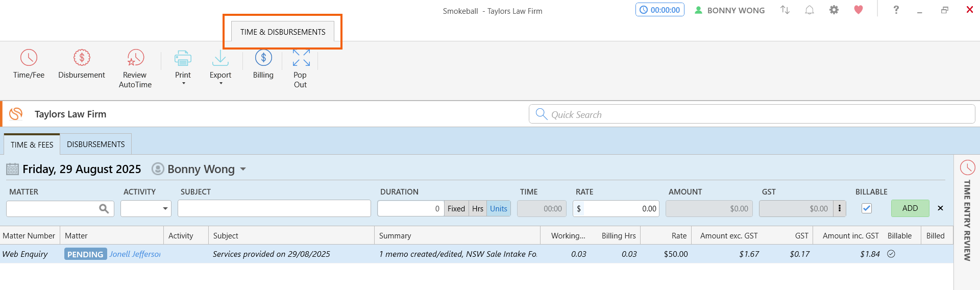Click the Duration value field
The width and height of the screenshot is (980, 290).
tap(411, 208)
